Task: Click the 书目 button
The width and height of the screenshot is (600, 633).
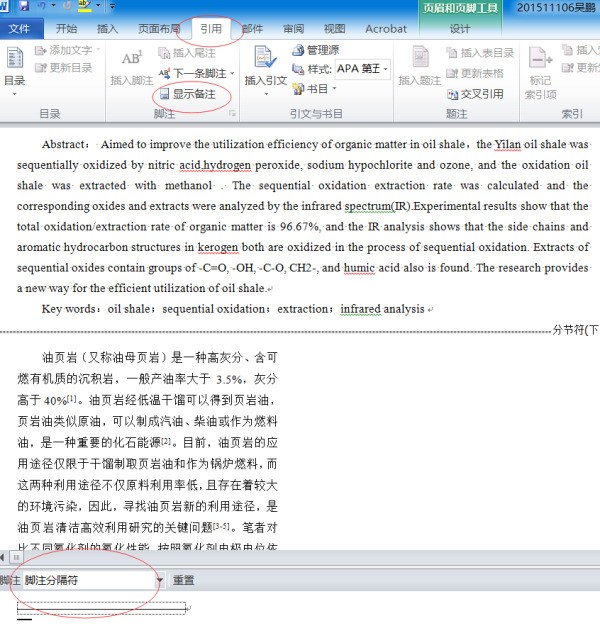Action: click(x=310, y=88)
